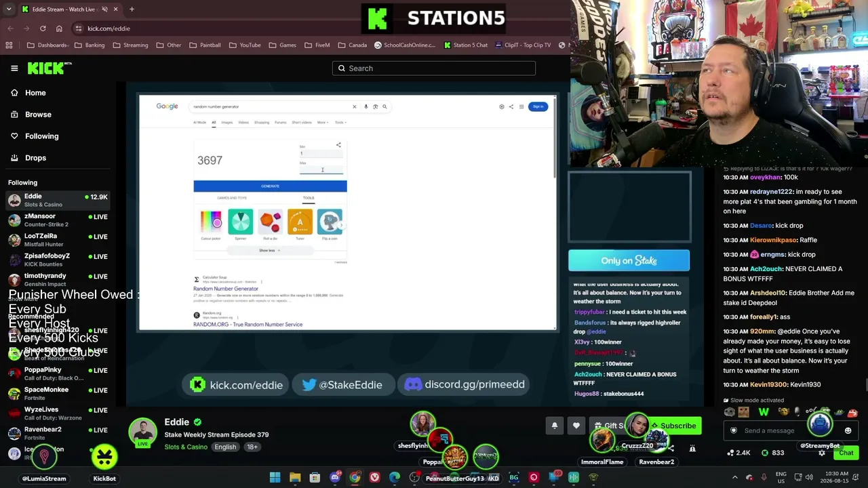Image resolution: width=868 pixels, height=488 pixels.
Task: Open the Windows Start menu
Action: click(275, 478)
